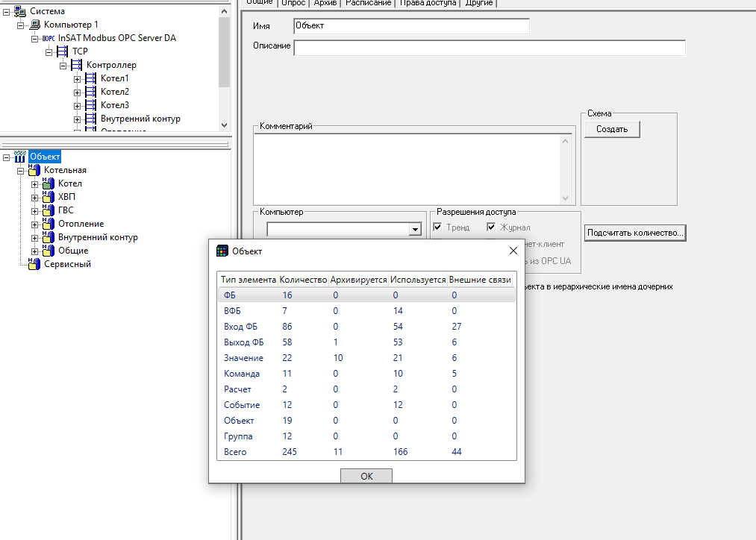This screenshot has width=756, height=540.
Task: Open the Компьютер dropdown list
Action: [415, 229]
